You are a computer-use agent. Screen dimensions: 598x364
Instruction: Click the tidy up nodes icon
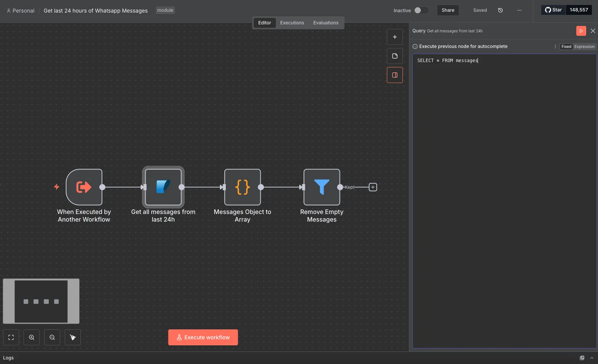[73, 337]
